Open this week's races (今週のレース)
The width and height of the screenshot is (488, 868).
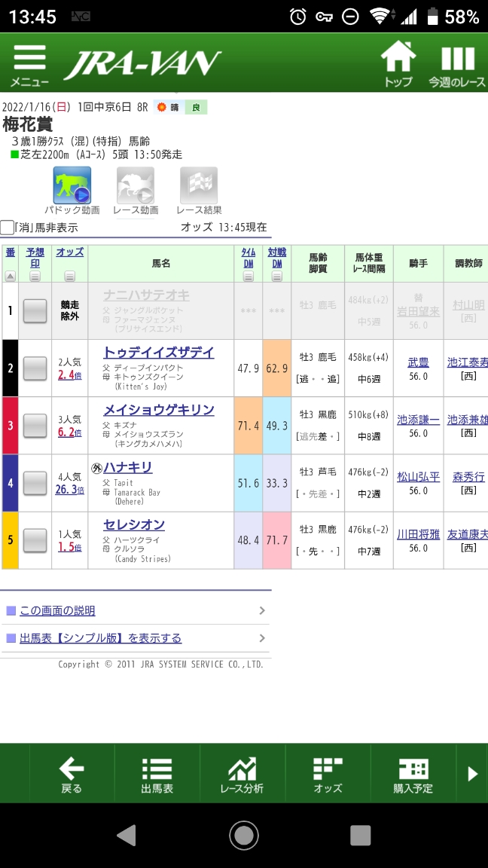pos(457,65)
